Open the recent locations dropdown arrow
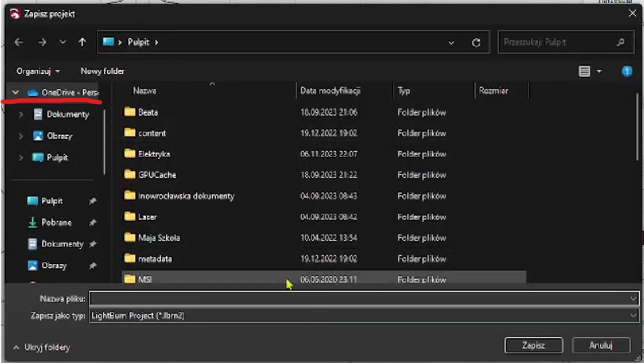This screenshot has height=363, width=644. (62, 42)
